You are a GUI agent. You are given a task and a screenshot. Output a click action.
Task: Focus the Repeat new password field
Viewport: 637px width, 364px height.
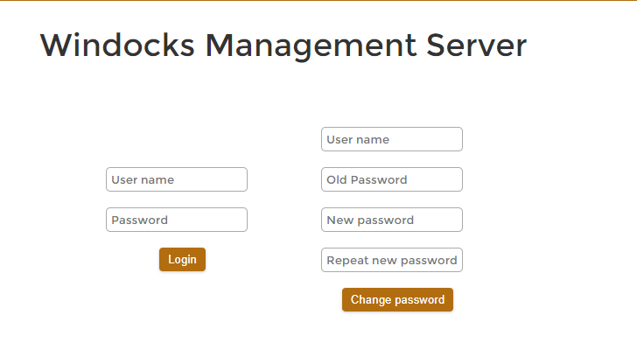point(392,260)
